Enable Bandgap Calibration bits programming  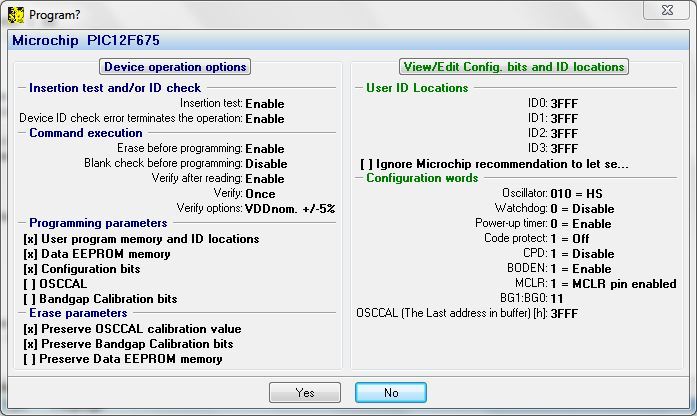[100, 299]
